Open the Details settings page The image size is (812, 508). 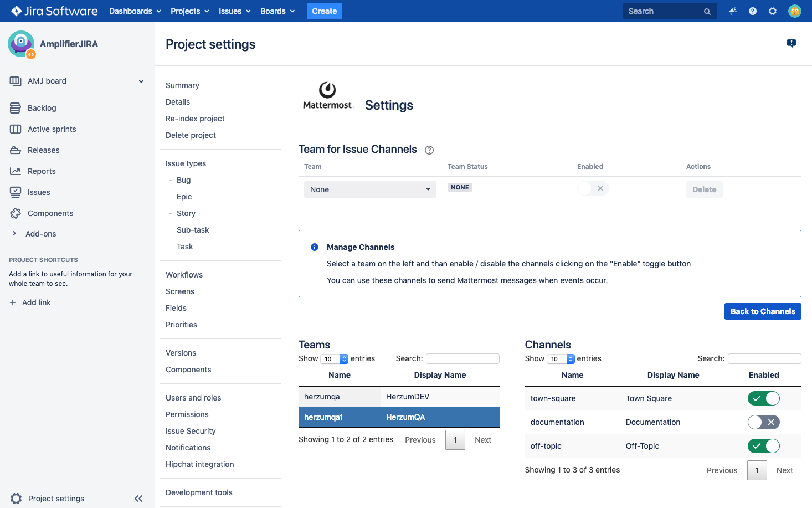178,102
